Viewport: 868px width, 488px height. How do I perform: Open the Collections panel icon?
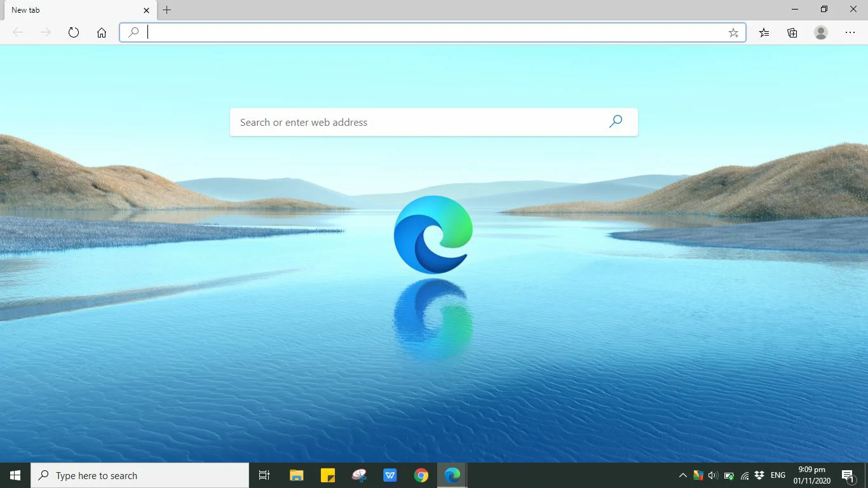[x=792, y=32]
